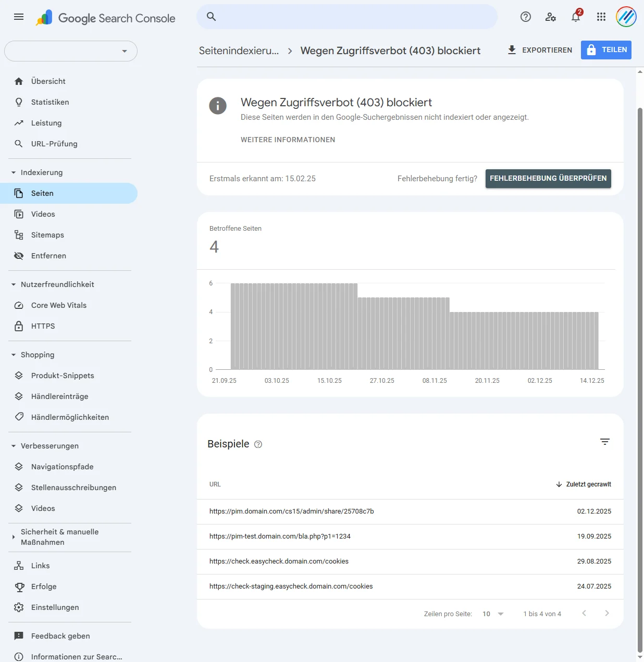Screen dimensions: 644x662
Task: Click the Stellenausschreibungen layers icon
Action: (19, 488)
